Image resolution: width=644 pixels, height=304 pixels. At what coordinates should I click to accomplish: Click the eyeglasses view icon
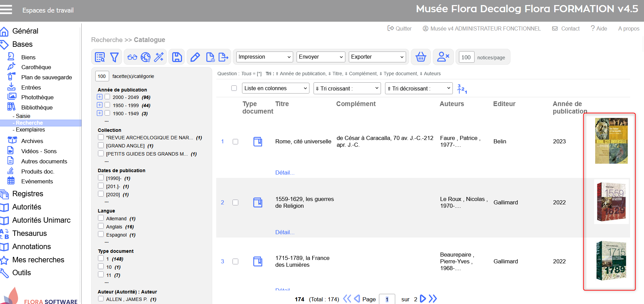click(x=132, y=57)
